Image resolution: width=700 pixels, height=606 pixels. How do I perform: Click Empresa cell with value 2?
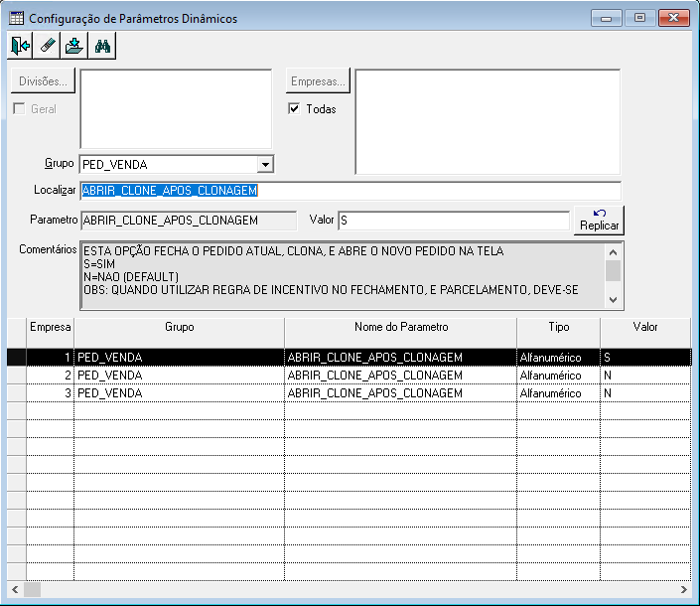(x=50, y=376)
